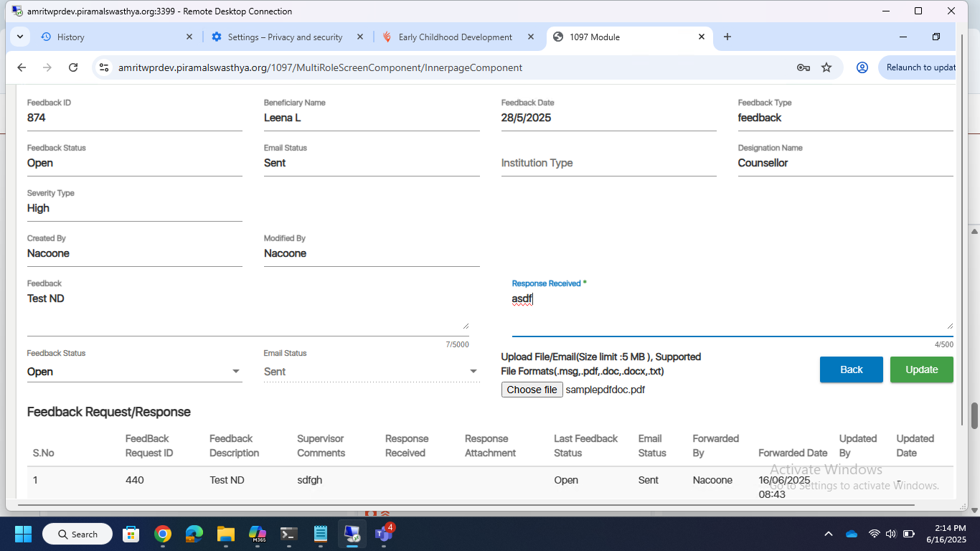
Task: Open Chrome profile icon
Action: (862, 67)
